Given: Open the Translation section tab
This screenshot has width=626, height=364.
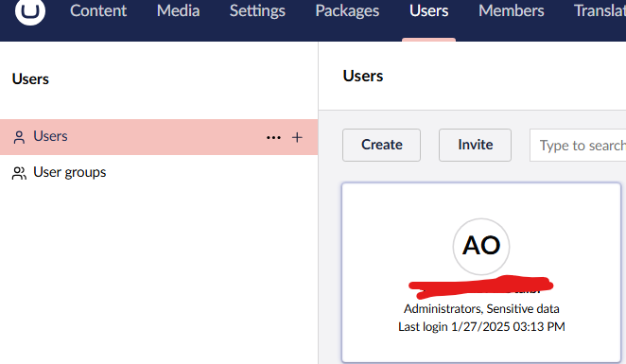Looking at the screenshot, I should coord(600,10).
